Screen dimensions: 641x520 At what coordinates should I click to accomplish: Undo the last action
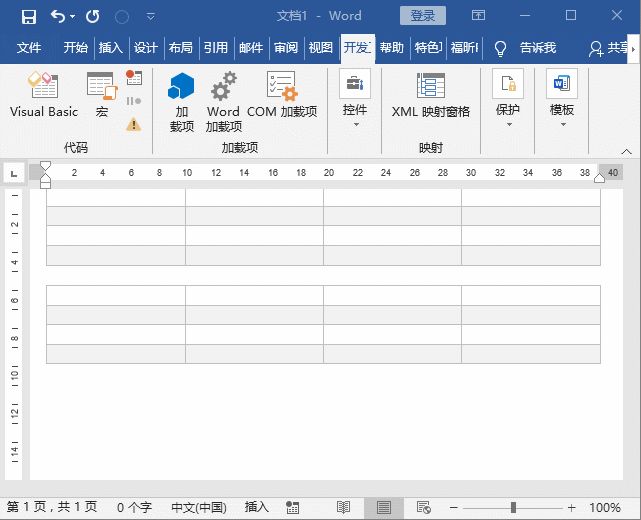(x=58, y=17)
